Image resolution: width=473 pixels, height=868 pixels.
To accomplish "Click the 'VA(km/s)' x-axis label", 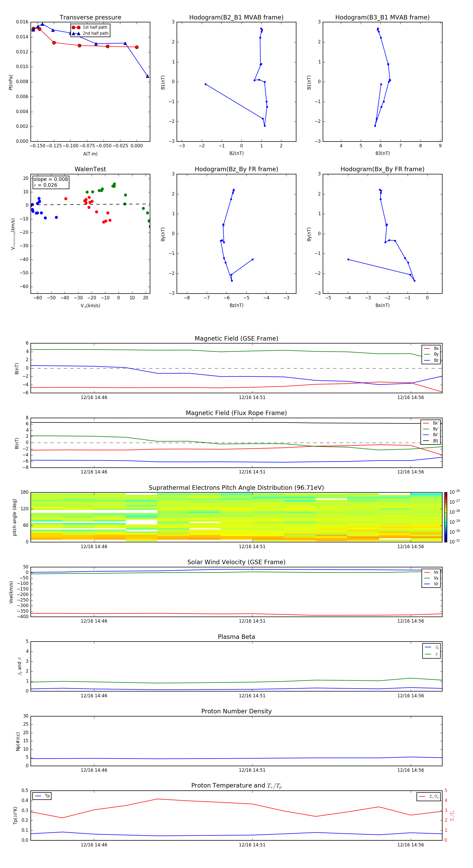I will 90,306.
